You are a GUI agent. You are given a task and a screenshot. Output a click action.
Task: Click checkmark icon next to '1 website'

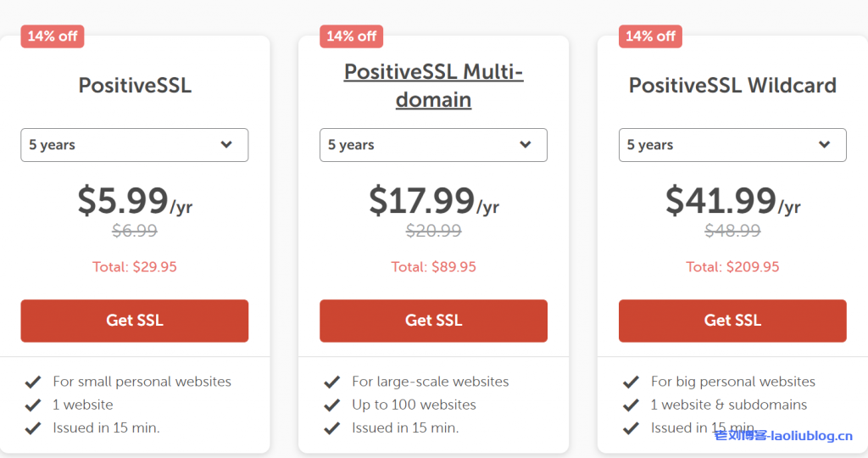(33, 405)
